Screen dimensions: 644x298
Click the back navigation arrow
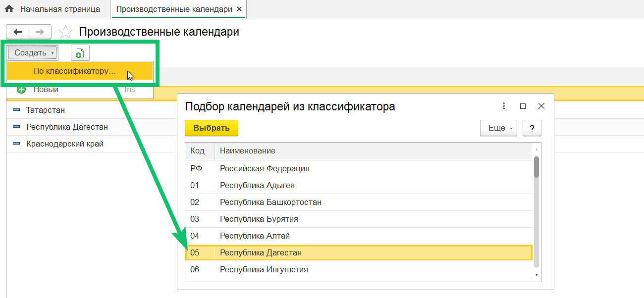pos(18,32)
